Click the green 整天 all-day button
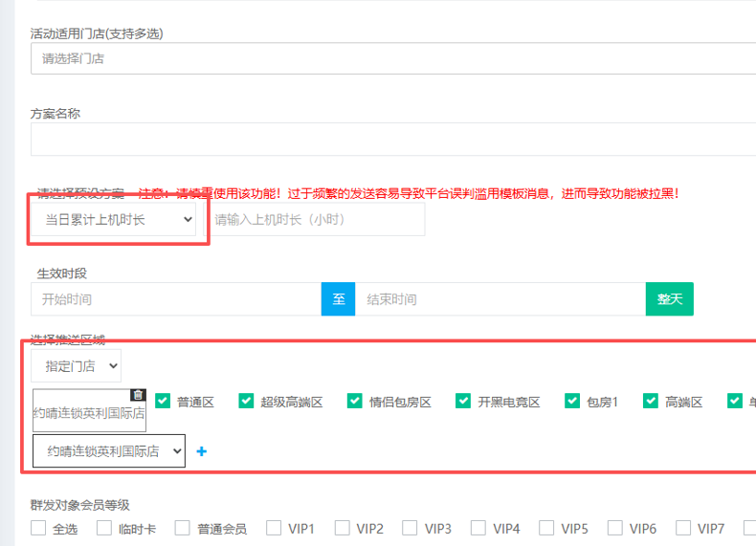The image size is (756, 546). pos(670,298)
